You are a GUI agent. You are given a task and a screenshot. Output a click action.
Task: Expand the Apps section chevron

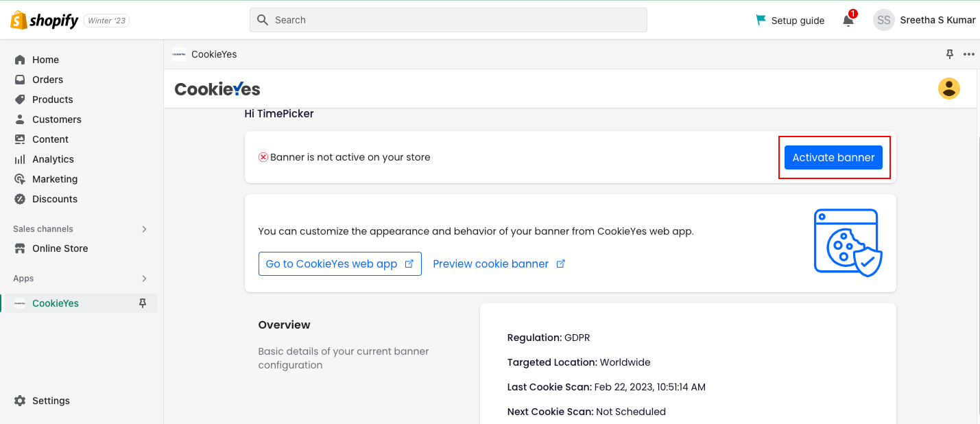tap(144, 279)
